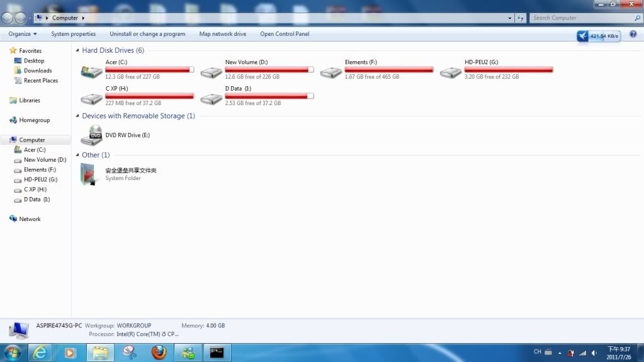Open the Acer (C:) drive icon
This screenshot has width=644, height=362.
point(92,72)
